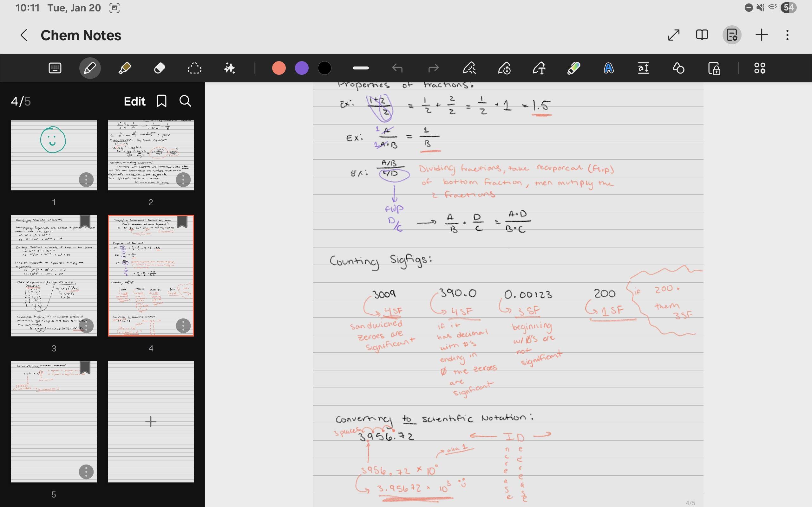812x507 pixels.
Task: Choose the purple pen color
Action: click(301, 68)
